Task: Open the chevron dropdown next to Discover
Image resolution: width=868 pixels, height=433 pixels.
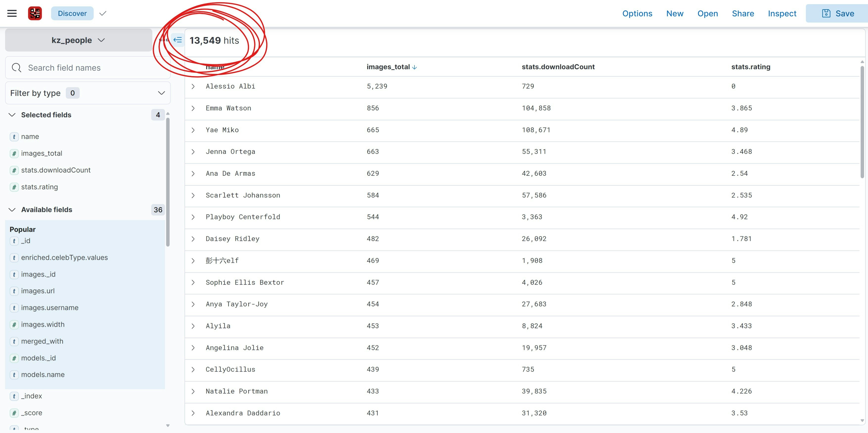Action: pyautogui.click(x=103, y=13)
